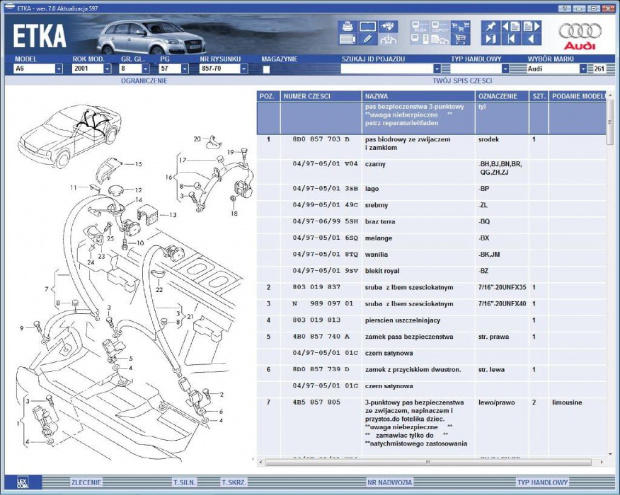Viewport: 620px width, 495px height.
Task: Click the handshake icon
Action: pos(388,27)
